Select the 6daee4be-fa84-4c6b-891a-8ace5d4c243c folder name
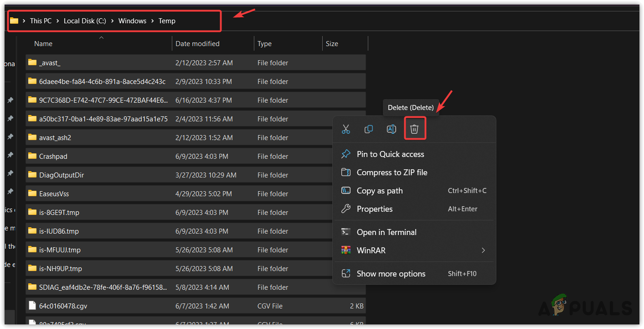This screenshot has width=644, height=329. click(x=102, y=81)
